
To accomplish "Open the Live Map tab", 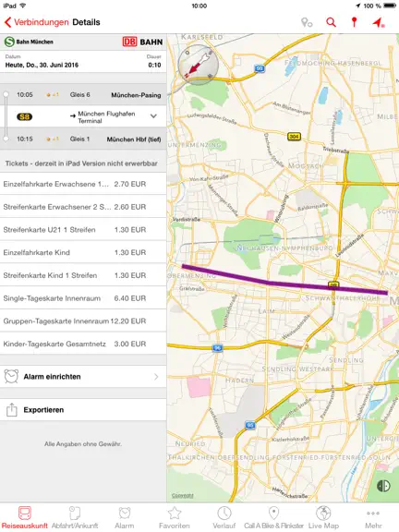I will [323, 517].
